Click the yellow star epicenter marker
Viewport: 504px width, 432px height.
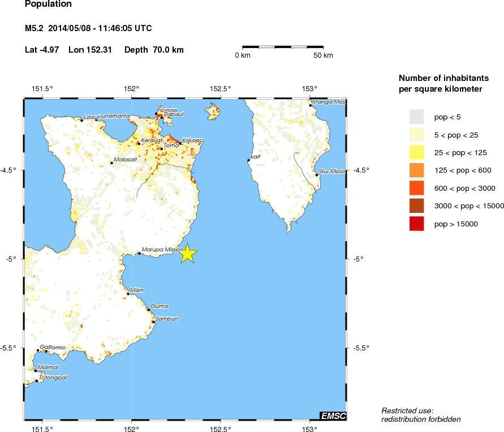(188, 254)
